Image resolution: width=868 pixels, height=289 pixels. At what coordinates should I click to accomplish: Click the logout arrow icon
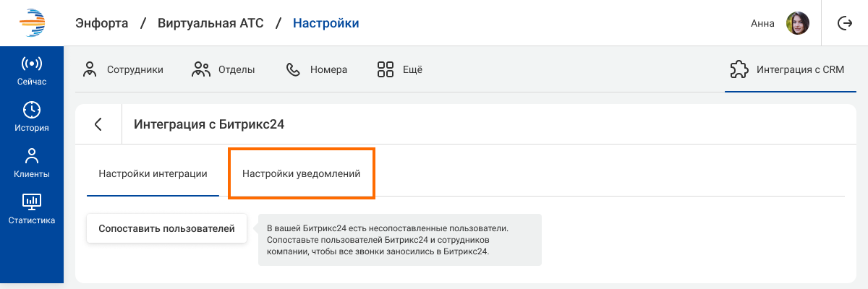[844, 23]
